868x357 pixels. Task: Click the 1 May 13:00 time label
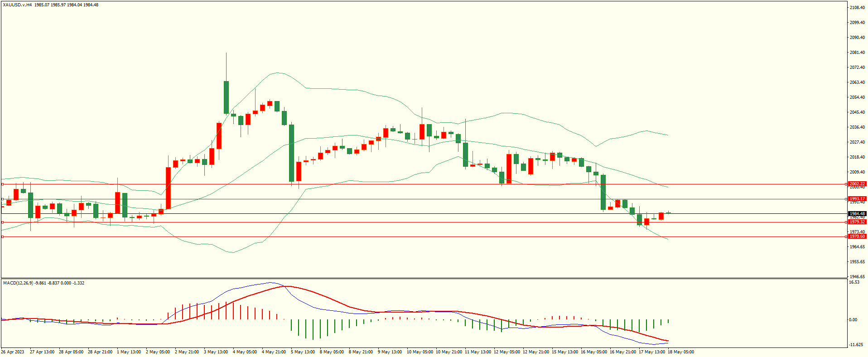[x=129, y=352]
